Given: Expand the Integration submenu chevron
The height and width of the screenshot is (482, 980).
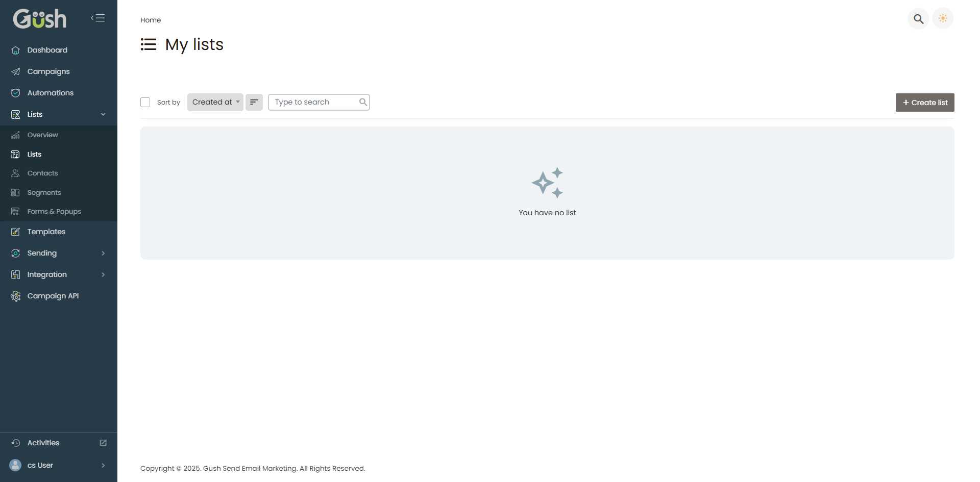Looking at the screenshot, I should point(103,274).
